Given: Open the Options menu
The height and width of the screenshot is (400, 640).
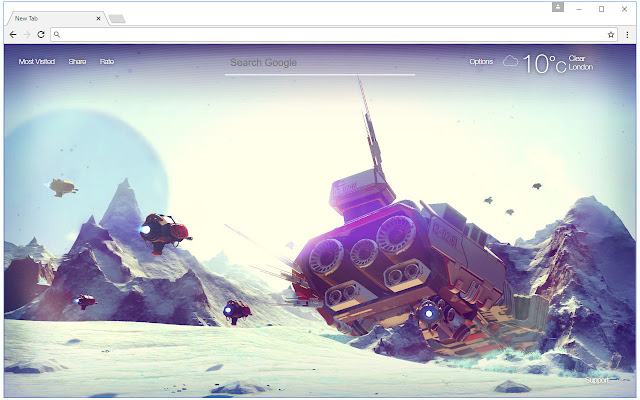Looking at the screenshot, I should 481,62.
